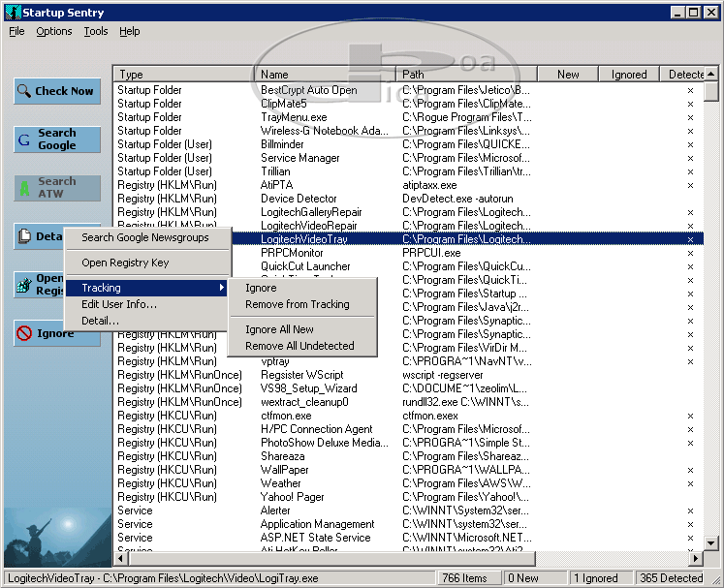This screenshot has height=588, width=724.
Task: Click Remove from Tracking submenu item
Action: click(297, 304)
